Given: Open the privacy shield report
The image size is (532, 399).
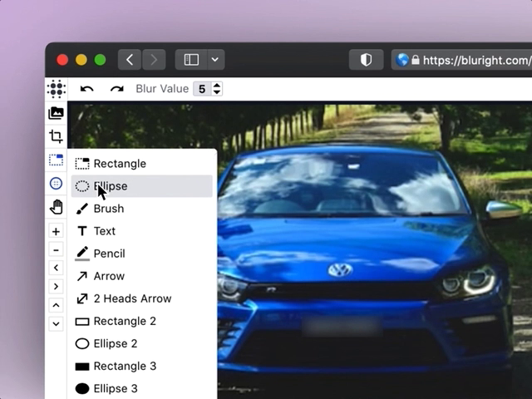Looking at the screenshot, I should tap(366, 60).
